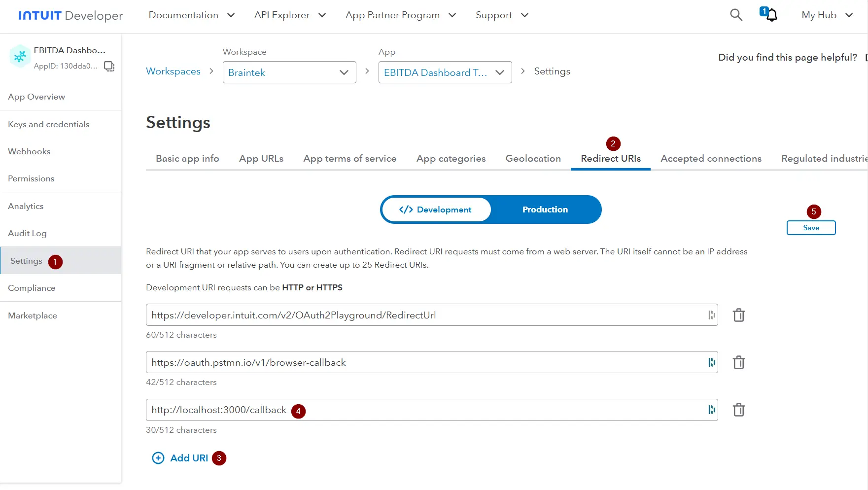868x490 pixels.
Task: Click the Intuit Developer logo
Action: 70,15
